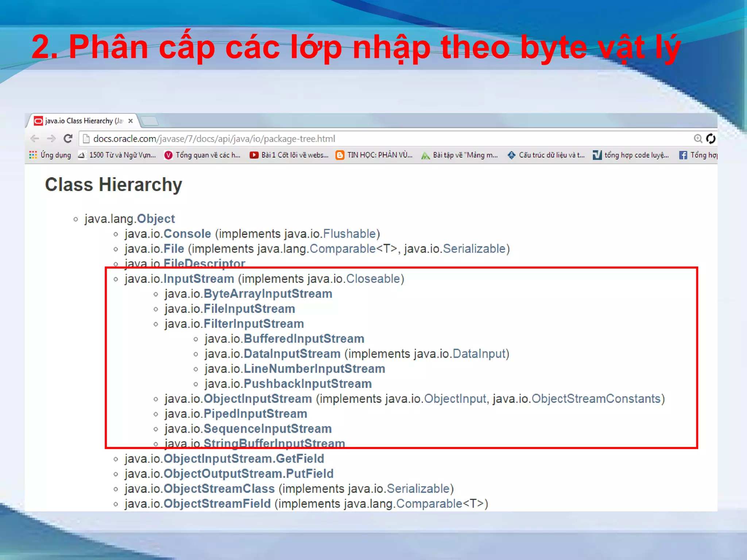This screenshot has width=747, height=560.
Task: Open the ObjectInputStream class link
Action: [x=258, y=398]
